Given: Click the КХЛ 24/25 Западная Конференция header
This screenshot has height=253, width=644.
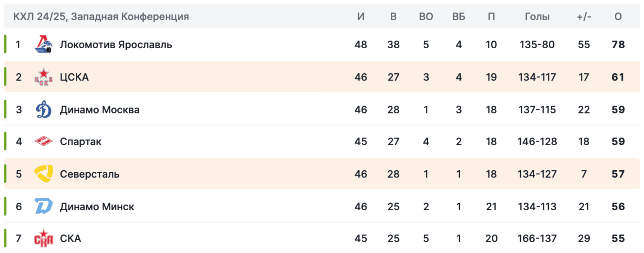Looking at the screenshot, I should click(101, 16).
